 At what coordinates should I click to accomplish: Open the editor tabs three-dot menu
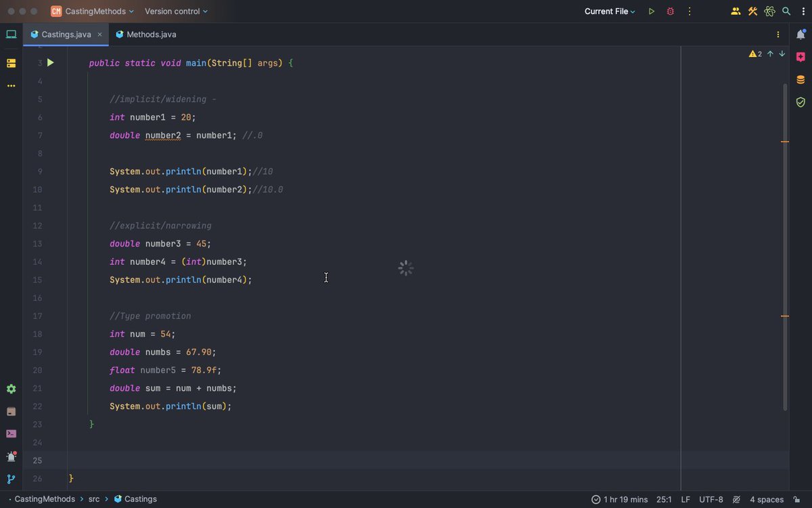[x=777, y=34]
